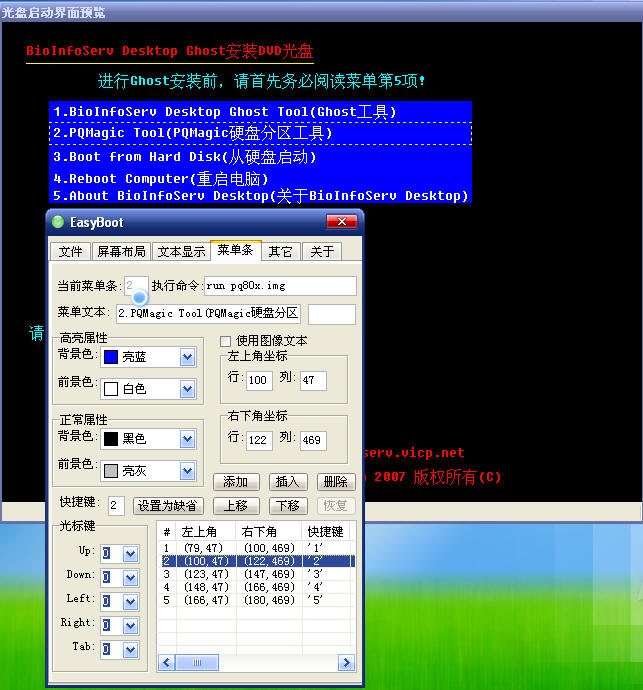Click bottom-right 列 field showing 469
The height and width of the screenshot is (690, 643).
pos(313,440)
